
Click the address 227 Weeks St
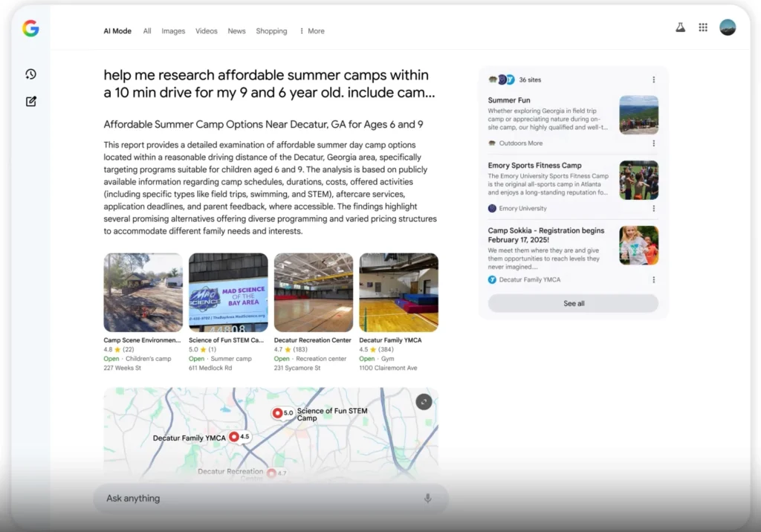point(123,368)
